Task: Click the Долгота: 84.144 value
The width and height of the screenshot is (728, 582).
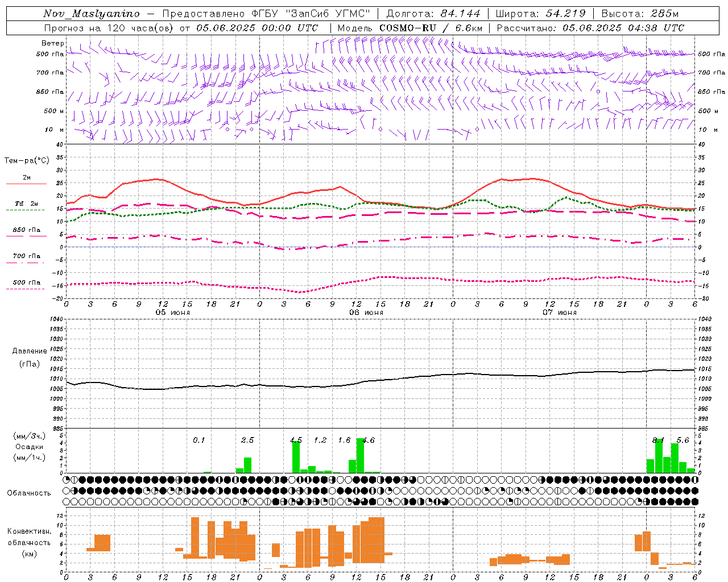Action: point(433,14)
